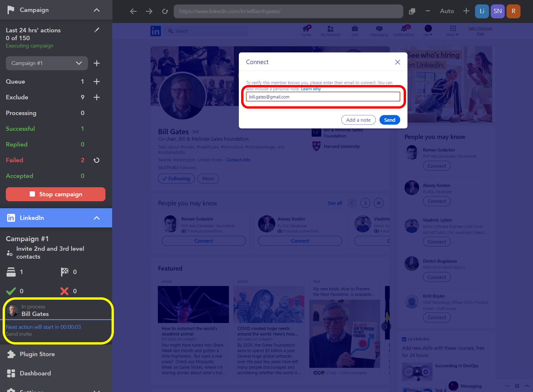Open Messaging bar more options dots
Image resolution: width=533 pixels, height=392 pixels.
point(507,386)
